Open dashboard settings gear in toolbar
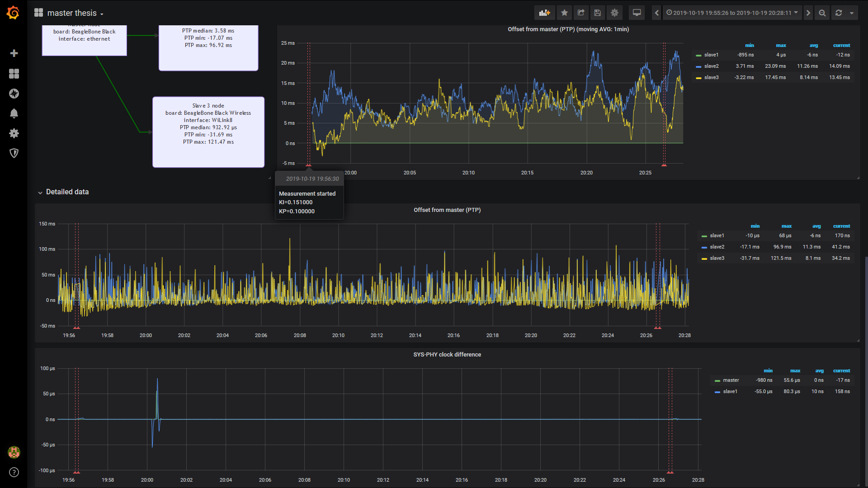The width and height of the screenshot is (868, 488). click(614, 13)
